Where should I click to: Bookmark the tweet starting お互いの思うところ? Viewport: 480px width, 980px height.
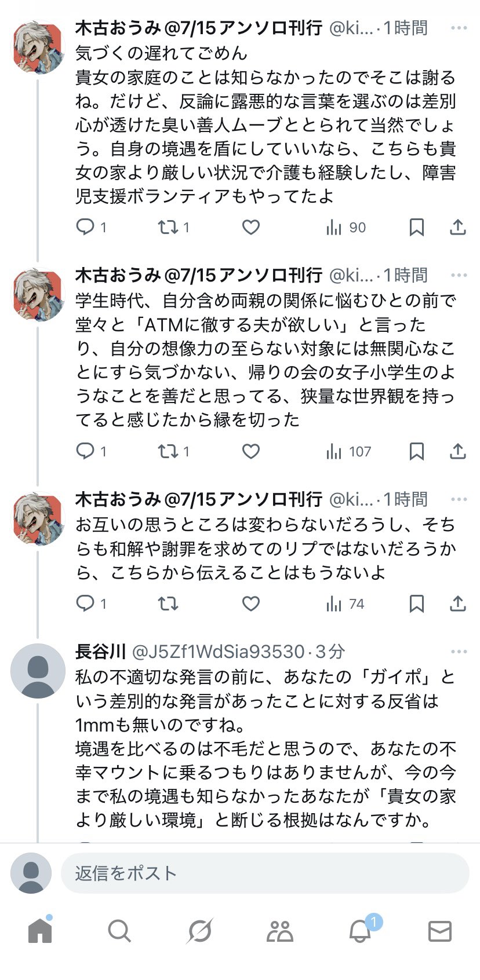pos(416,604)
